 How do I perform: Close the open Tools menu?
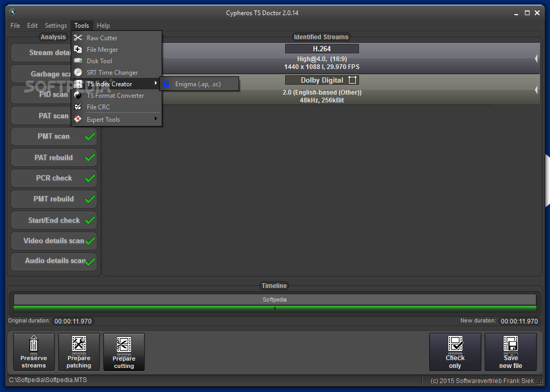point(82,26)
